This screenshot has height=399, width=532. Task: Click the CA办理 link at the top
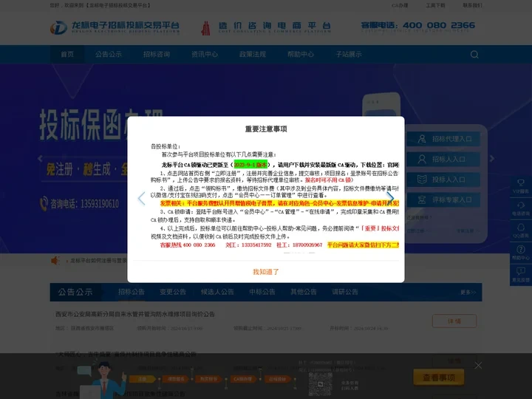coord(400,5)
